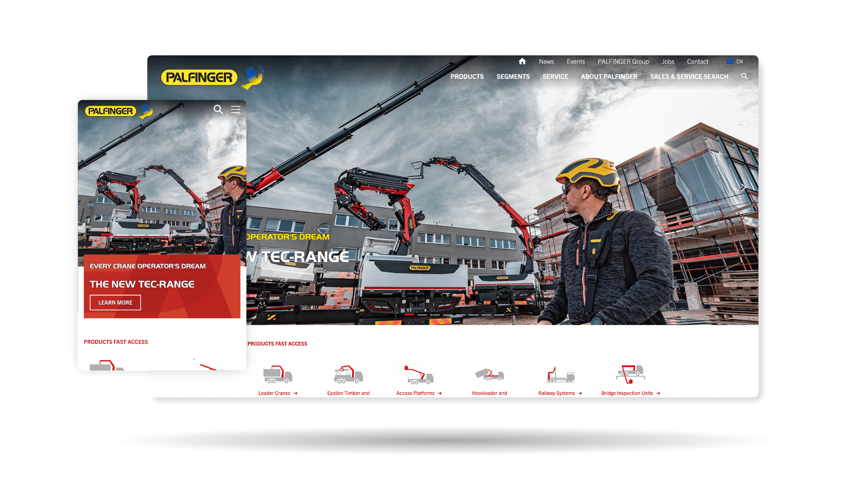868x488 pixels.
Task: Click the Contact link in top bar
Action: click(697, 61)
